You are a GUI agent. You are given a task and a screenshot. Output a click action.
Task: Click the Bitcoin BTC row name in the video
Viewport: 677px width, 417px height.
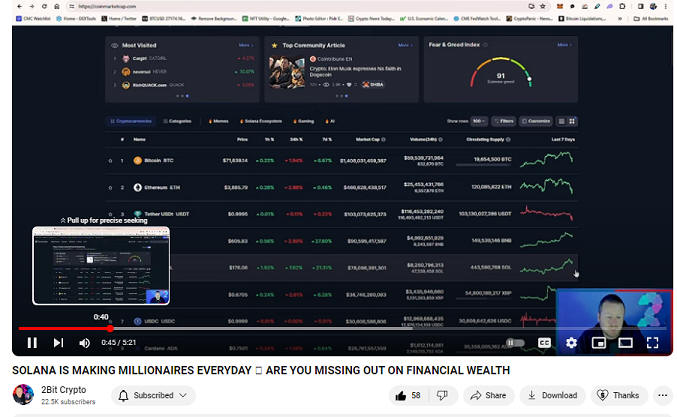[x=153, y=161]
